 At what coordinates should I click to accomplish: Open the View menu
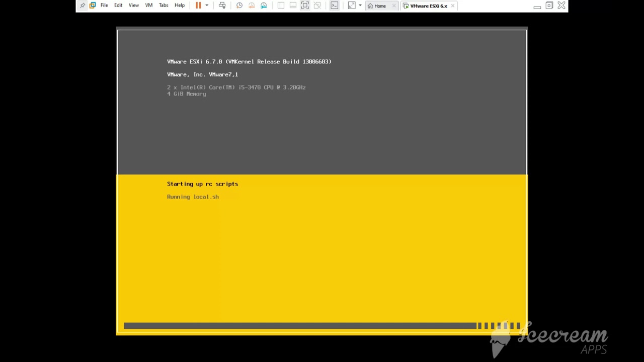(x=134, y=6)
